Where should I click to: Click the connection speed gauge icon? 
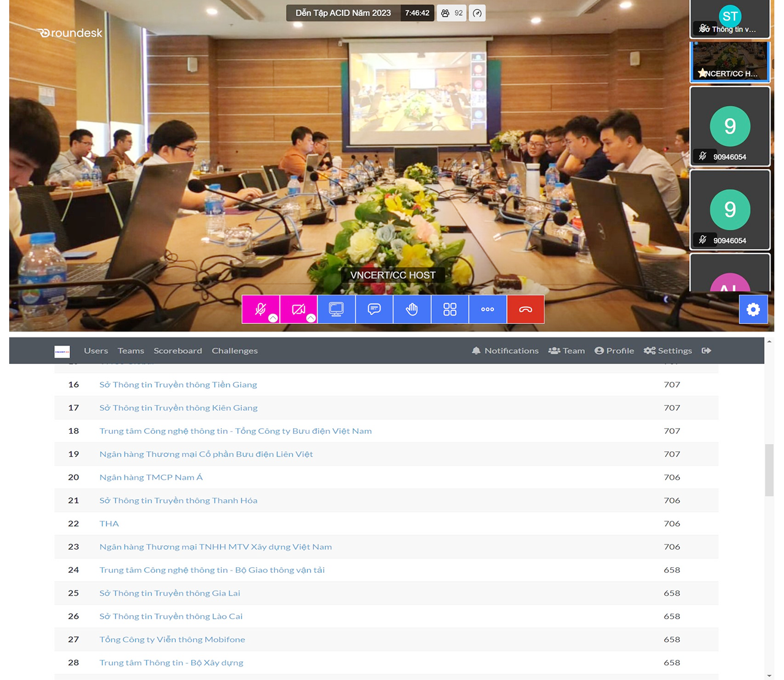click(x=477, y=13)
